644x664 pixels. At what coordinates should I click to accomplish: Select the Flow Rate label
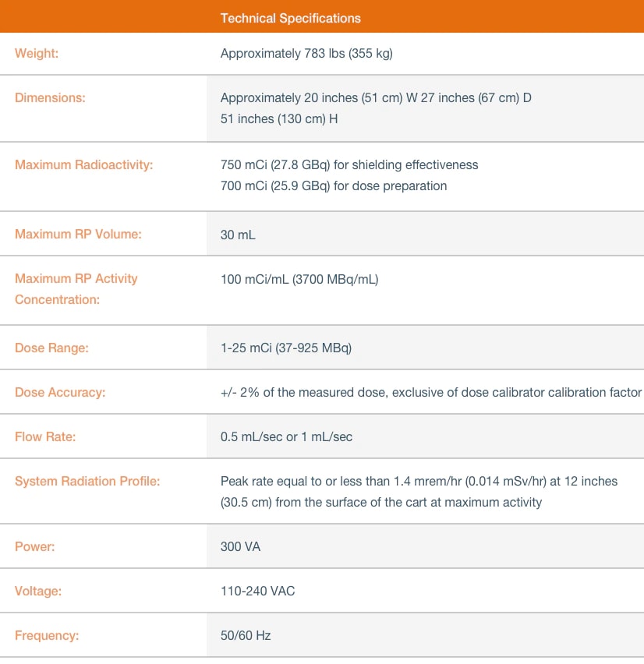45,437
